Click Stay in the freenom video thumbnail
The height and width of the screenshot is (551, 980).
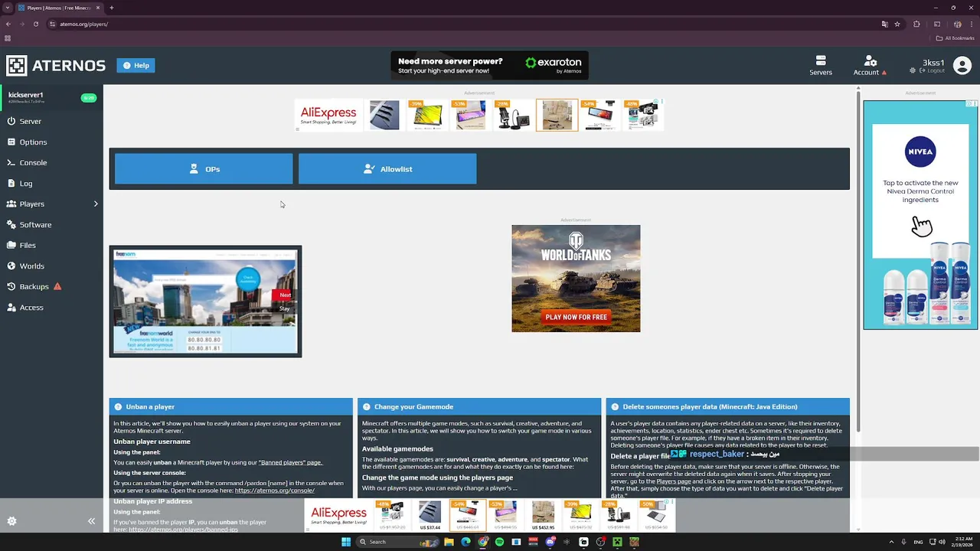tap(284, 308)
